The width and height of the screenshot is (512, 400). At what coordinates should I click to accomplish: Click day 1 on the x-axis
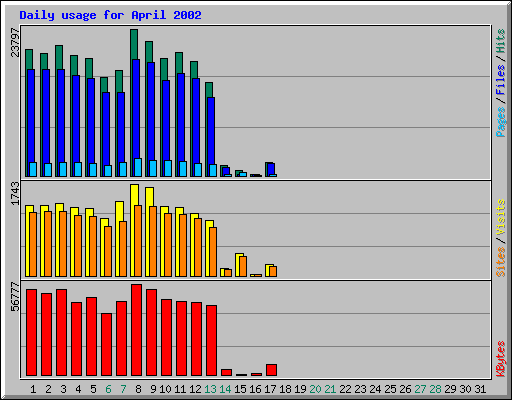pos(33,389)
